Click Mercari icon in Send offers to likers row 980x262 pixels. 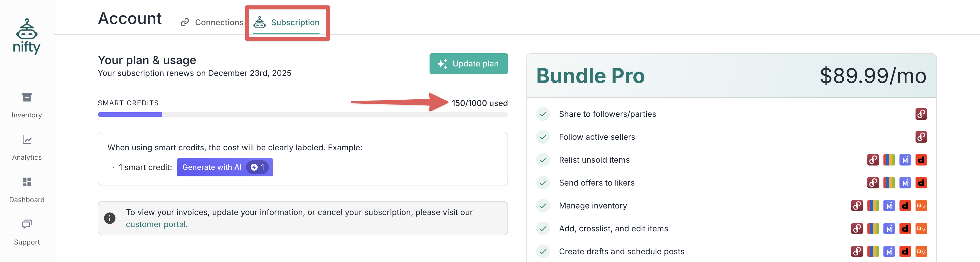(905, 183)
